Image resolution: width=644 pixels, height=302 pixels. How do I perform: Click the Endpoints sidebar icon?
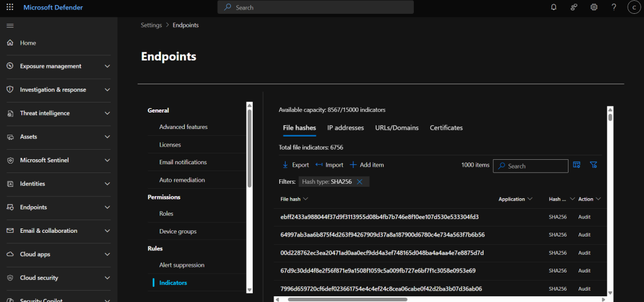click(10, 207)
